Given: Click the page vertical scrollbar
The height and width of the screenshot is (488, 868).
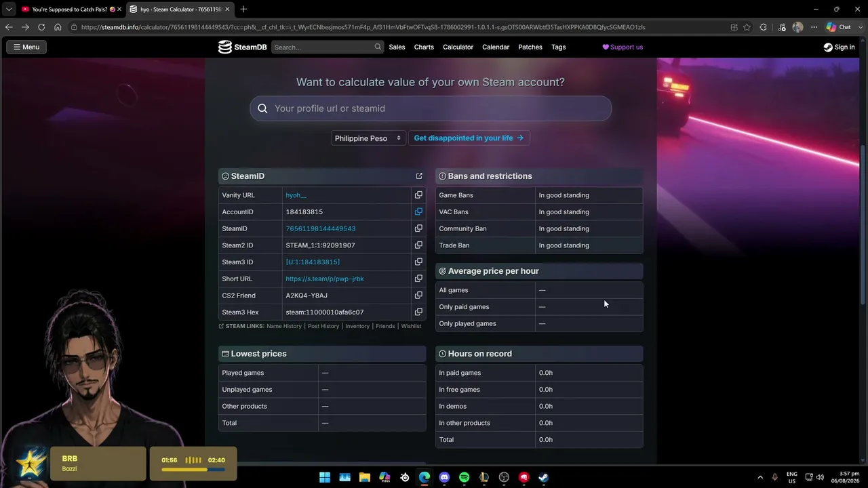Looking at the screenshot, I should tap(863, 224).
